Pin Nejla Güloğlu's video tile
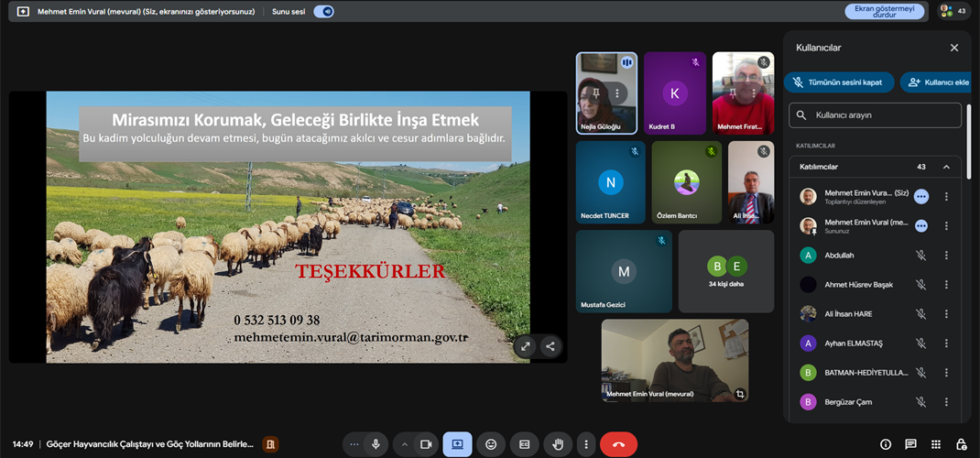This screenshot has width=980, height=458. pyautogui.click(x=597, y=93)
